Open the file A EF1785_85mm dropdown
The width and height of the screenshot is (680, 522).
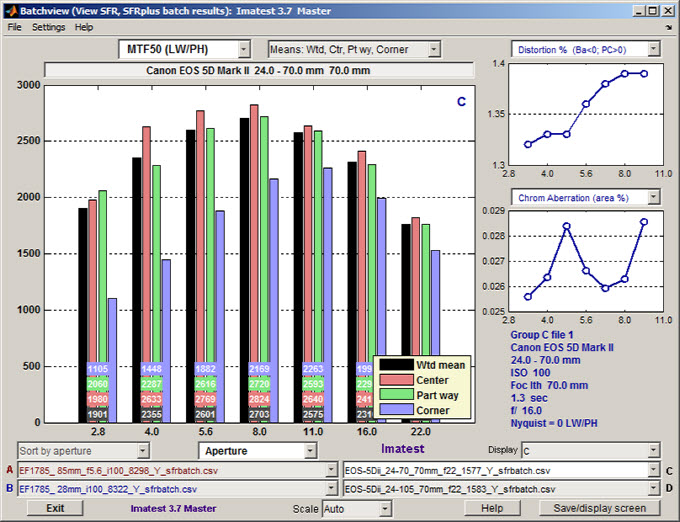177,470
